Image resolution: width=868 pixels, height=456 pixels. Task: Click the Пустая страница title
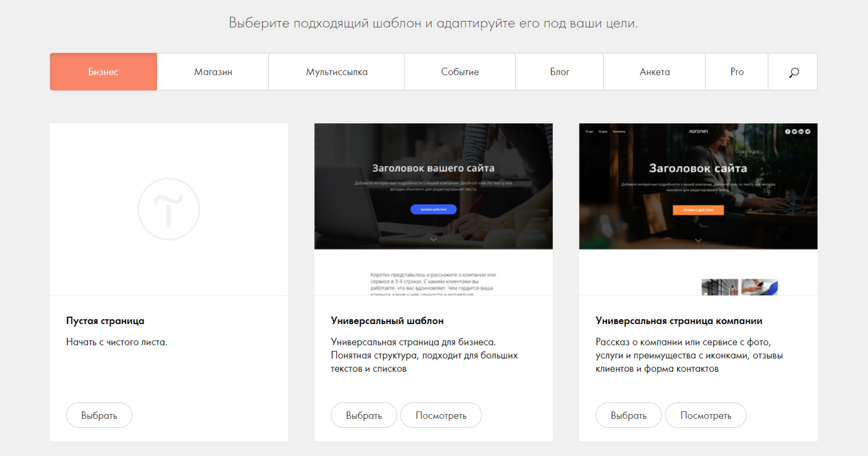tap(105, 321)
